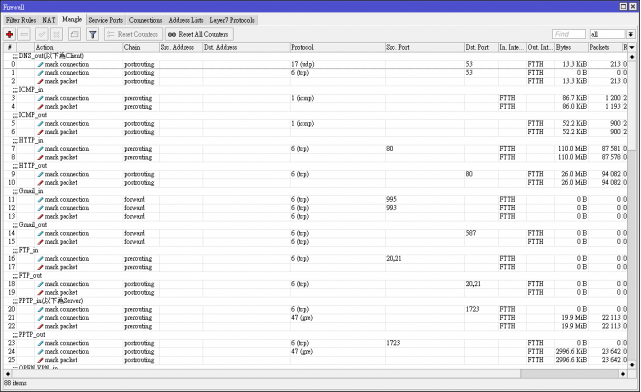This screenshot has width=641, height=392.
Task: Click the 17 (udp) protocol cell
Action: tap(337, 65)
